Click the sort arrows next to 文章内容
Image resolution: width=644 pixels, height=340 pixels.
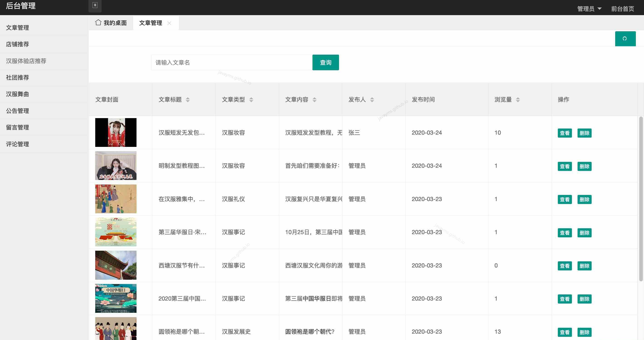click(315, 100)
